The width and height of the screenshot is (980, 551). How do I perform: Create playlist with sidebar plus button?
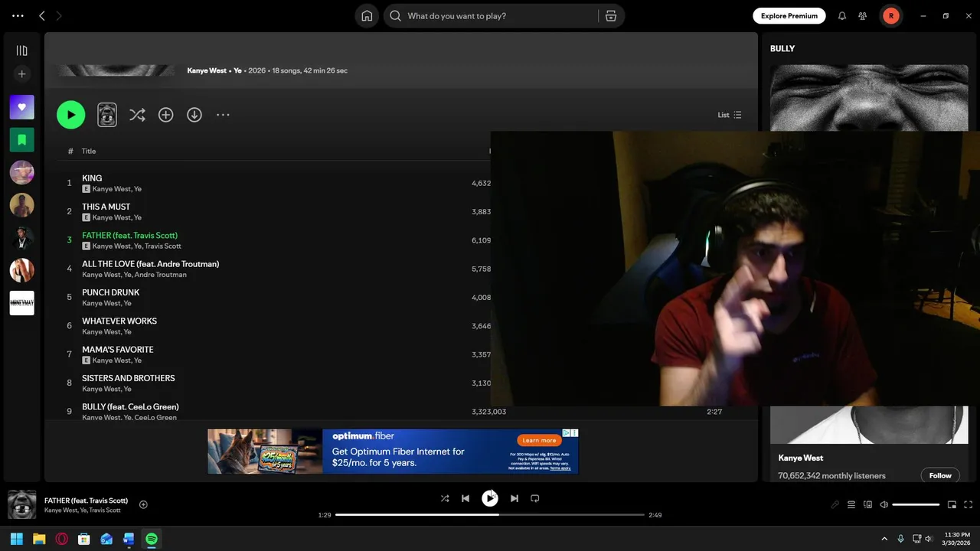tap(21, 74)
